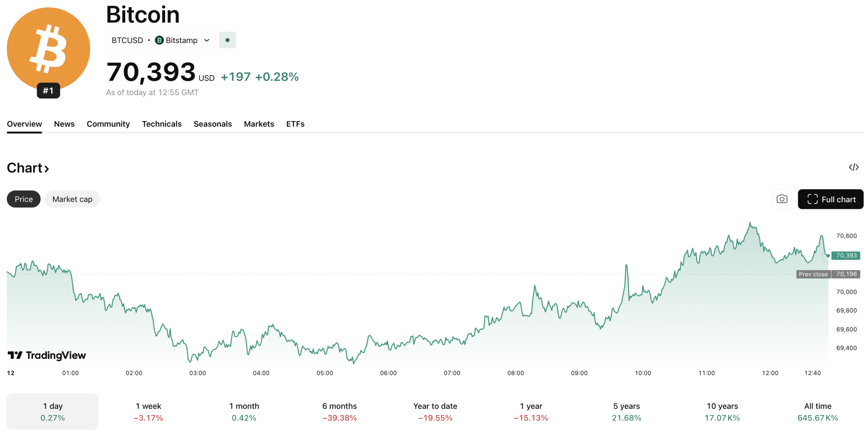This screenshot has height=433, width=868.
Task: Switch chart to Market cap mode
Action: point(72,199)
